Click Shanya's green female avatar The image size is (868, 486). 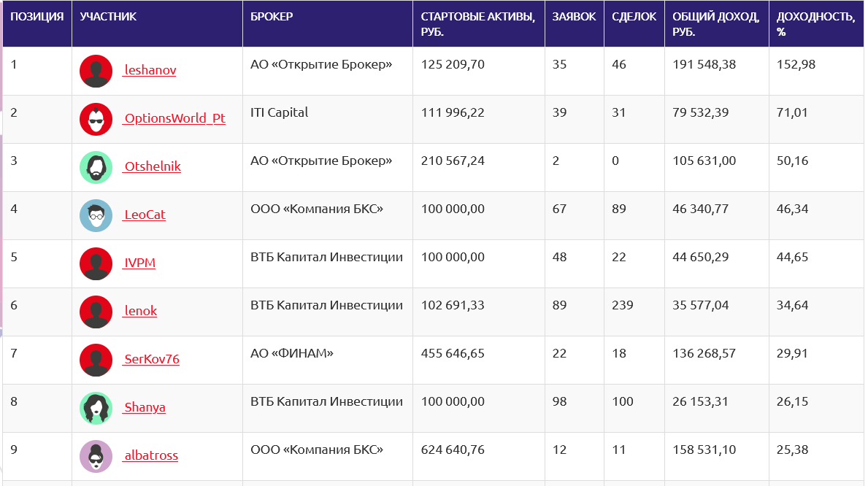click(96, 408)
